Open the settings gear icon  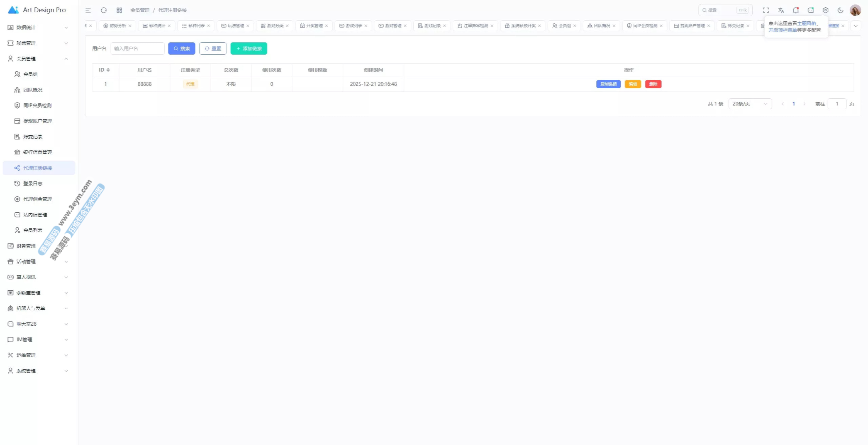click(826, 10)
